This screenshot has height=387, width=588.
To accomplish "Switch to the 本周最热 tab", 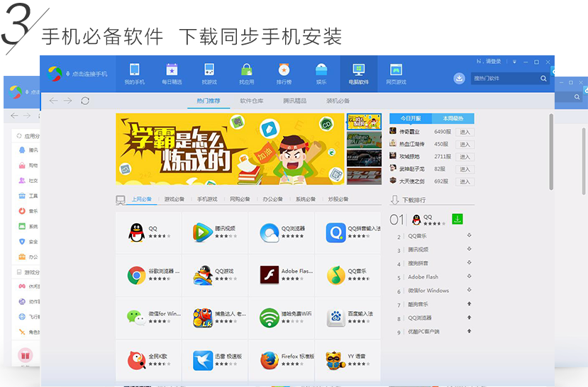I will coord(453,118).
